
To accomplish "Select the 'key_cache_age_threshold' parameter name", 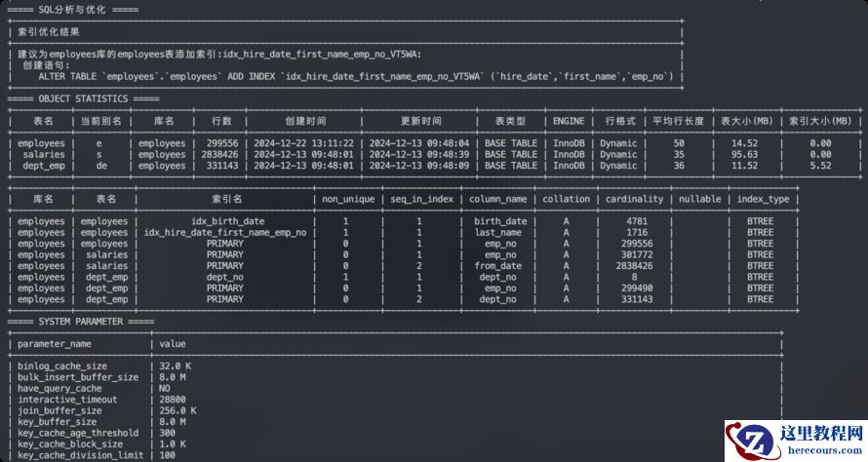I will [78, 433].
